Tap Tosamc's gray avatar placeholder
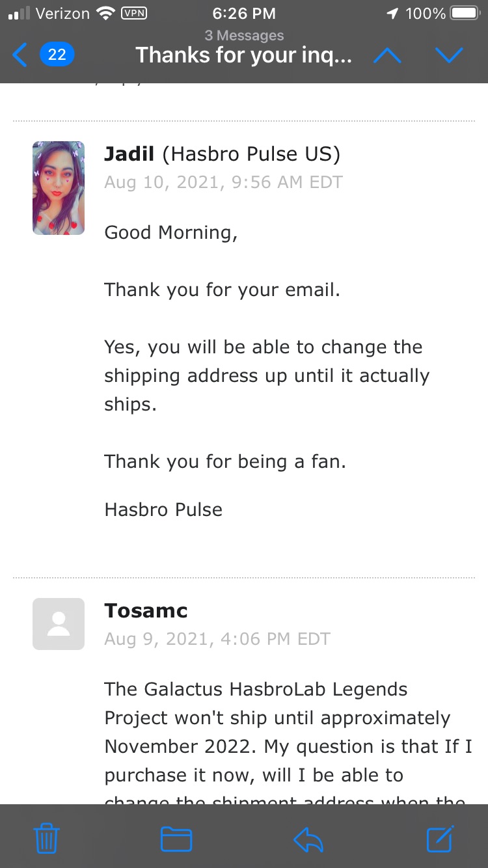 (59, 624)
